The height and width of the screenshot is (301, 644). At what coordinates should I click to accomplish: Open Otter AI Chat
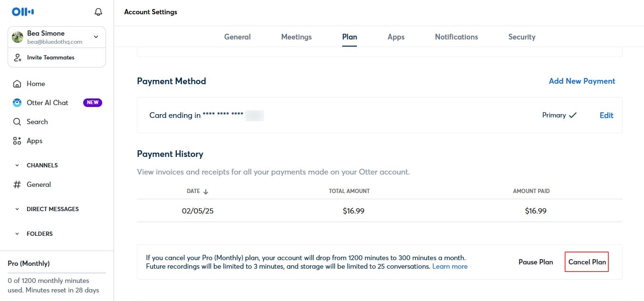(48, 103)
